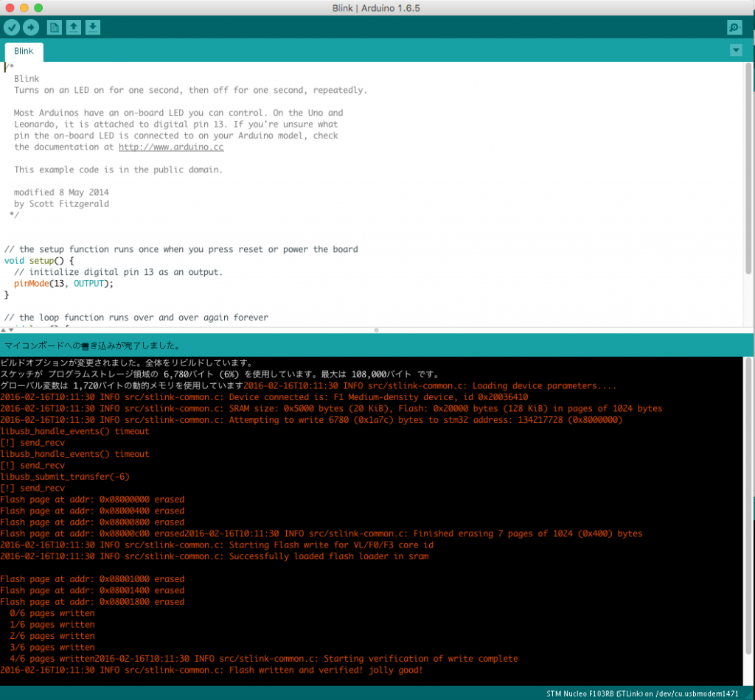Image resolution: width=755 pixels, height=700 pixels.
Task: Click the Open sketch up-arrow icon
Action: [73, 27]
